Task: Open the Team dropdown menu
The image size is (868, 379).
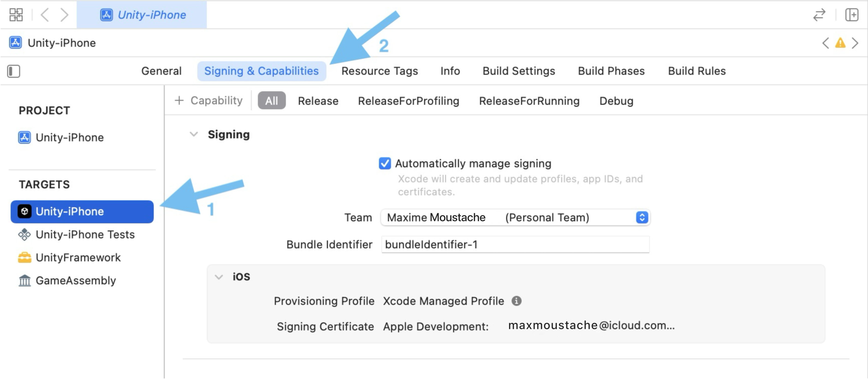Action: [x=515, y=217]
